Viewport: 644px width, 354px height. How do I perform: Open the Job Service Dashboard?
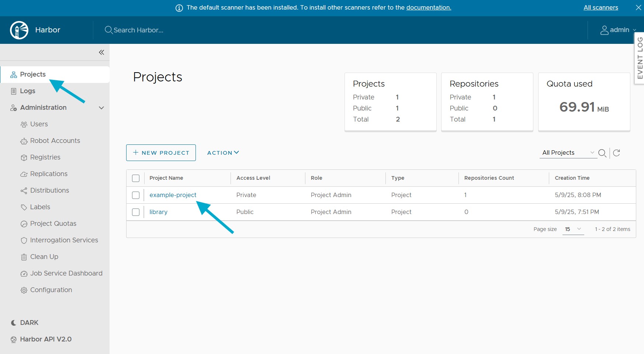tap(66, 273)
